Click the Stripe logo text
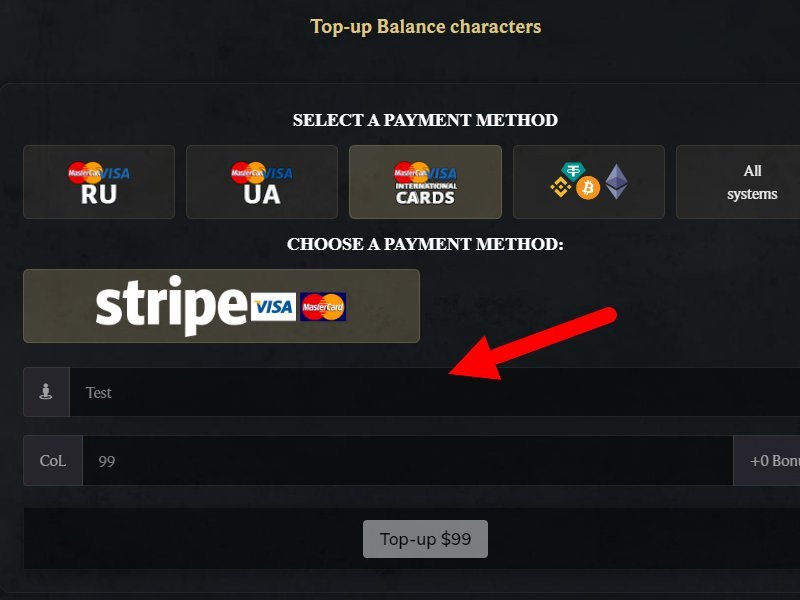 point(171,306)
